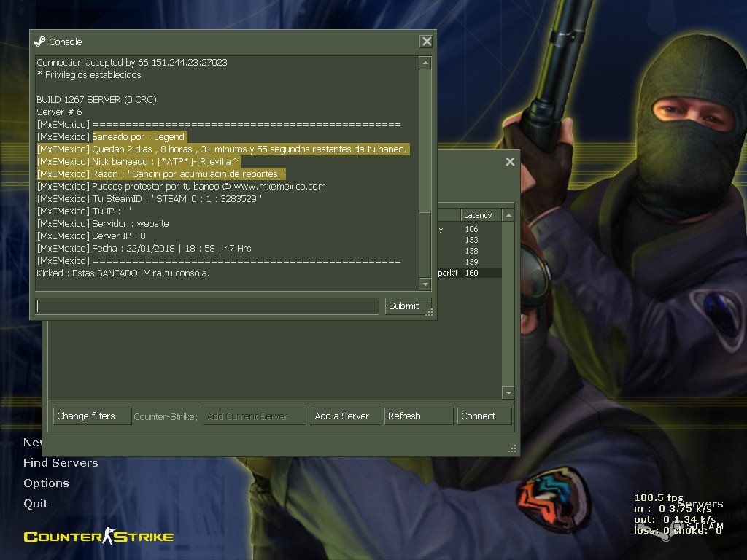Click the Console scroll up arrow
Screen dimensions: 747x560
[x=425, y=63]
